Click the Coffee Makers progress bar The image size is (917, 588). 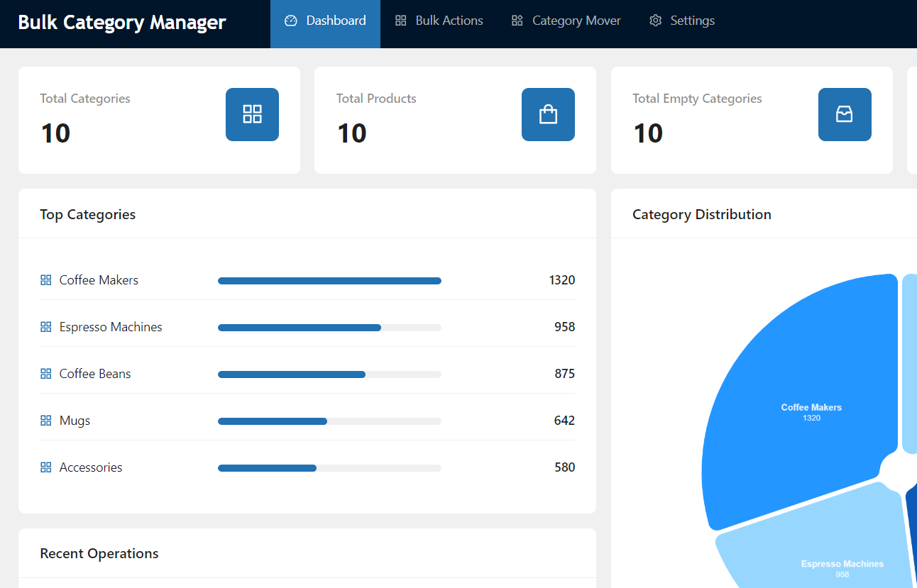pyautogui.click(x=329, y=281)
